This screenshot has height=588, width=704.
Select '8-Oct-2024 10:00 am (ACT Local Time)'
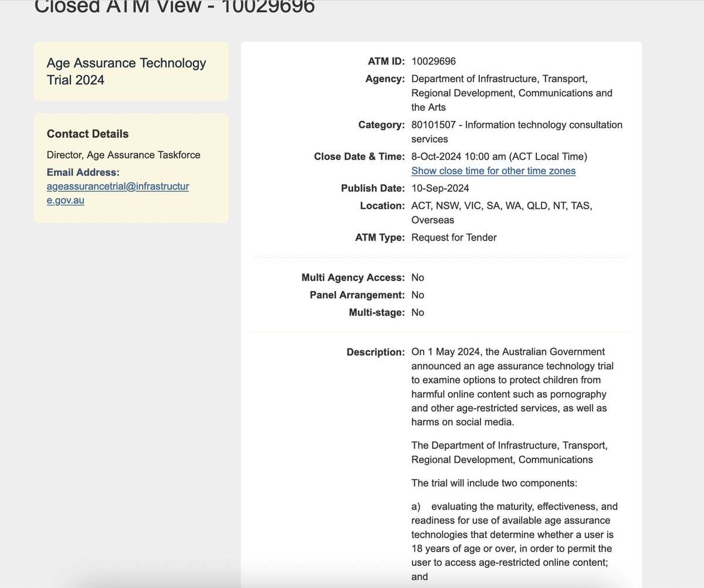(499, 157)
